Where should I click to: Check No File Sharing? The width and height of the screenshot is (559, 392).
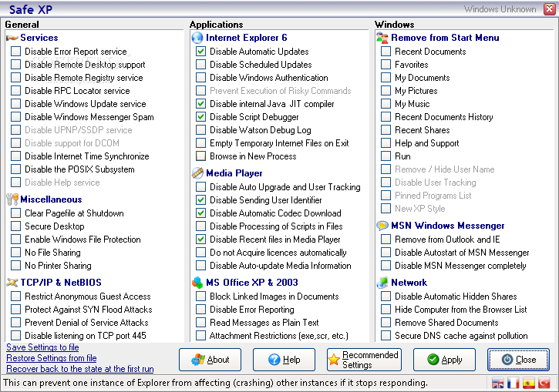click(x=15, y=253)
